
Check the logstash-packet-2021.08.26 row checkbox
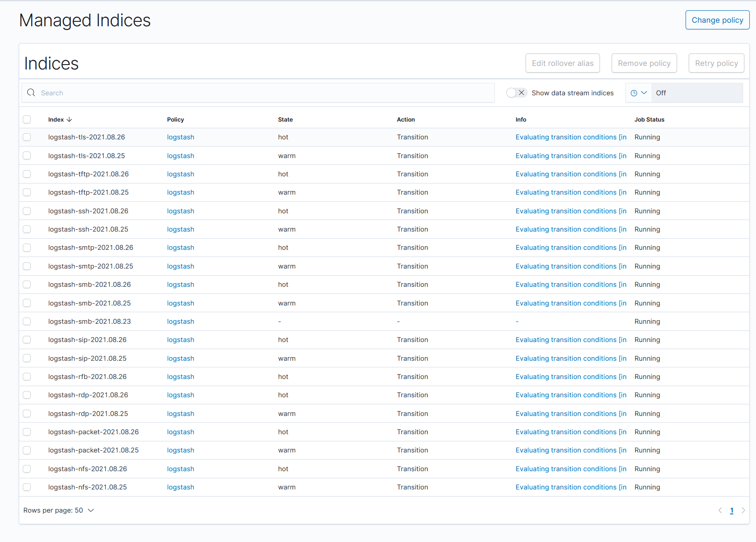(27, 432)
